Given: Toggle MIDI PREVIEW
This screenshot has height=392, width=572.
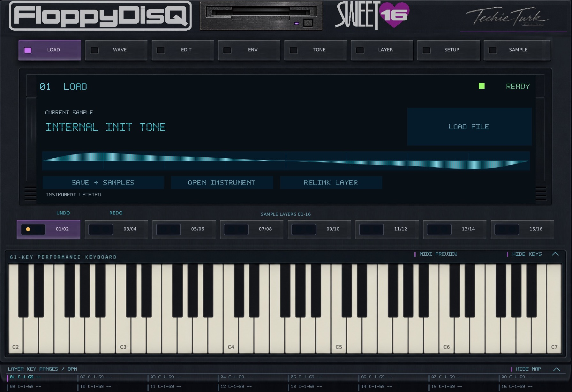Looking at the screenshot, I should coord(436,254).
